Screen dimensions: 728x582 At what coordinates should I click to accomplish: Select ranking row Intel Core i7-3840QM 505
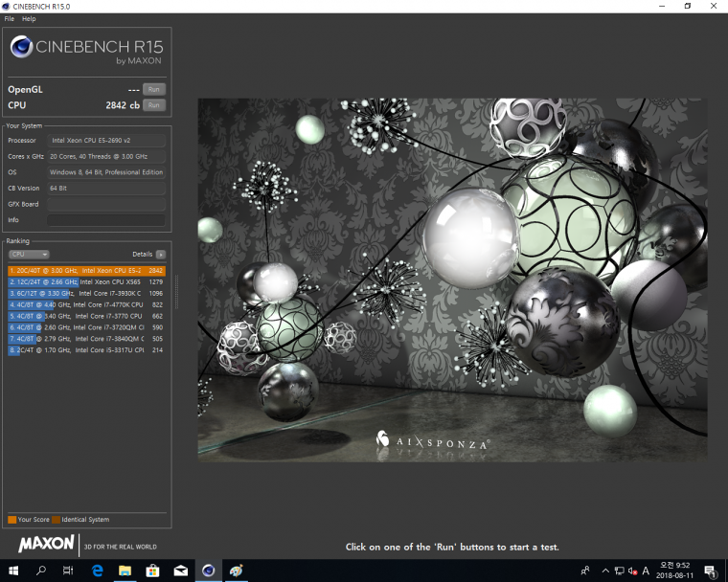tap(86, 339)
